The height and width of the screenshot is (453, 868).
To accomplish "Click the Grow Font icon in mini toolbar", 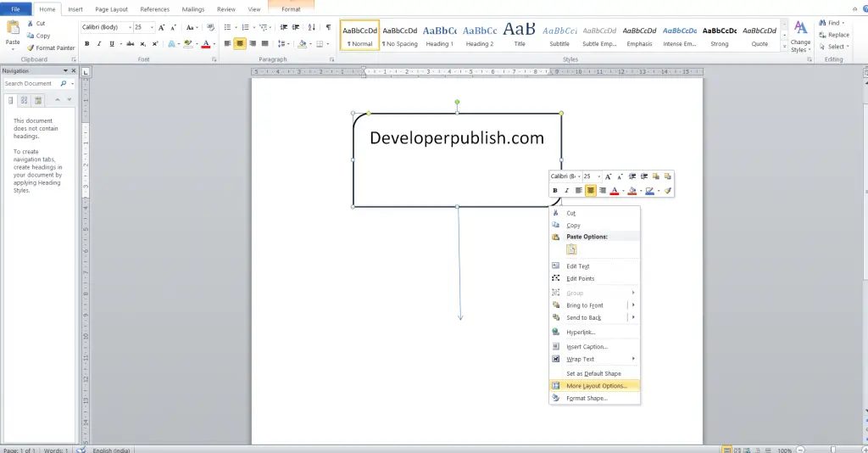I will [608, 176].
